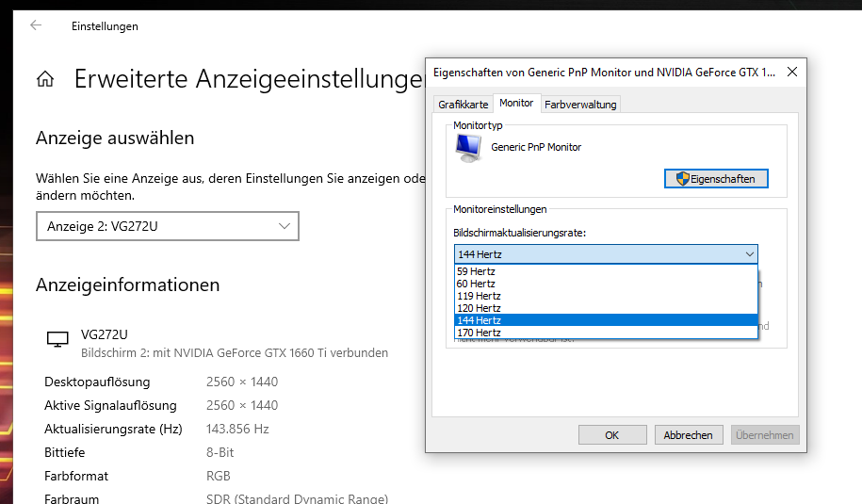Screen dimensions: 862x504
Task: Close the monitor properties dialog
Action: pyautogui.click(x=792, y=72)
